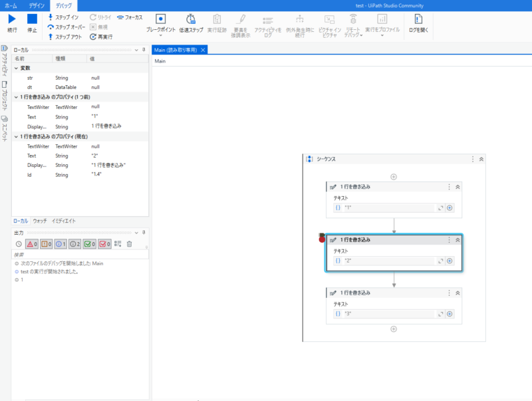This screenshot has height=401, width=532.
Task: Toggle Slow Step (低速ステップ) mode
Action: (191, 23)
